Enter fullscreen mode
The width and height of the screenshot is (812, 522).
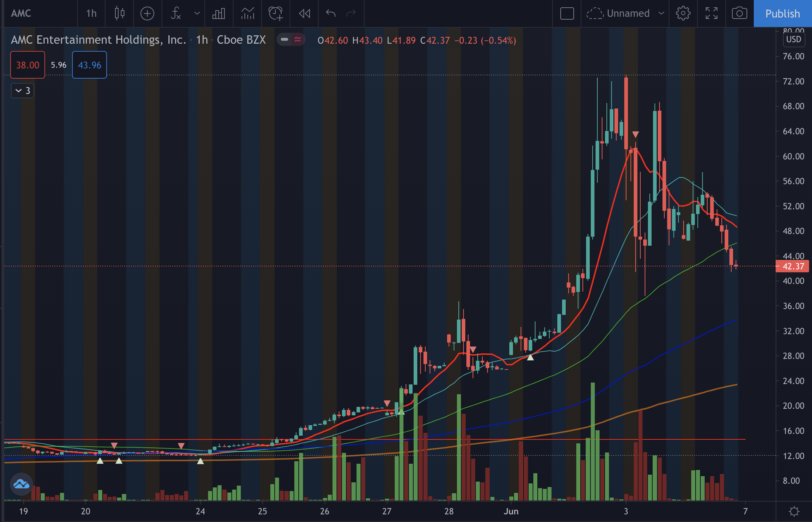point(712,13)
